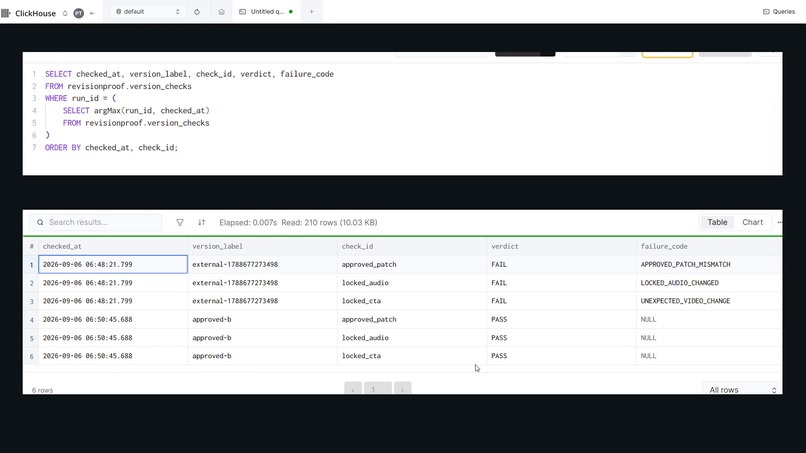Go to the home tab icon

pyautogui.click(x=222, y=11)
